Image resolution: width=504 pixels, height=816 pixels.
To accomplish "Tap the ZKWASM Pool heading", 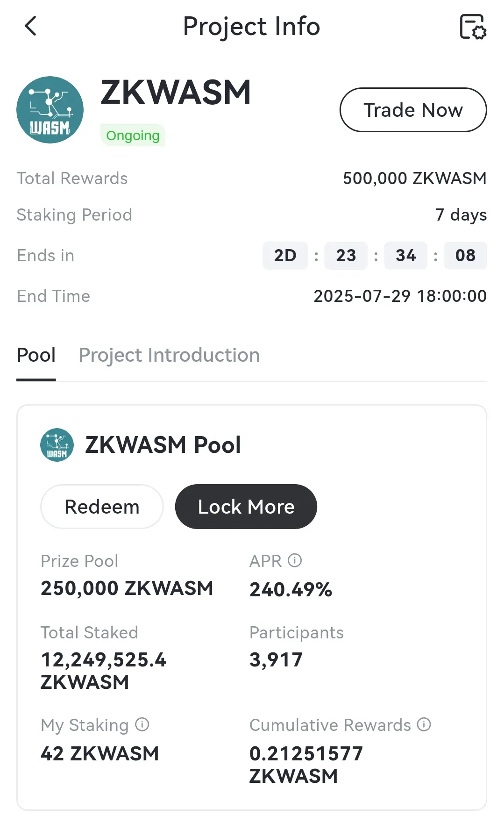I will (163, 445).
